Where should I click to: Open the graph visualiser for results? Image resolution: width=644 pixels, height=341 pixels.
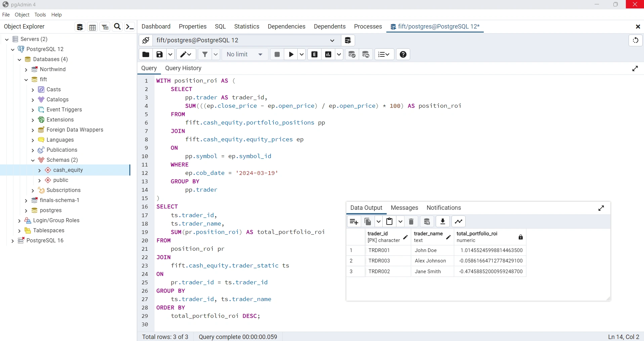click(459, 222)
